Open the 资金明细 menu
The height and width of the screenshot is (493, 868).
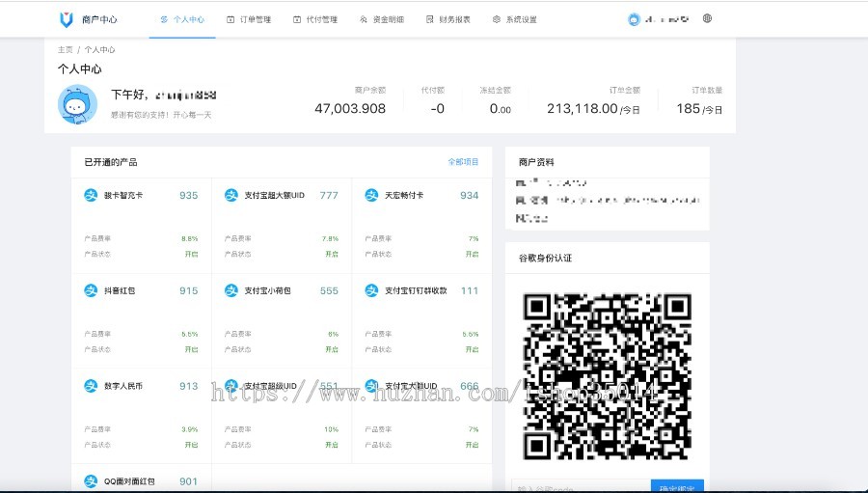(x=381, y=19)
